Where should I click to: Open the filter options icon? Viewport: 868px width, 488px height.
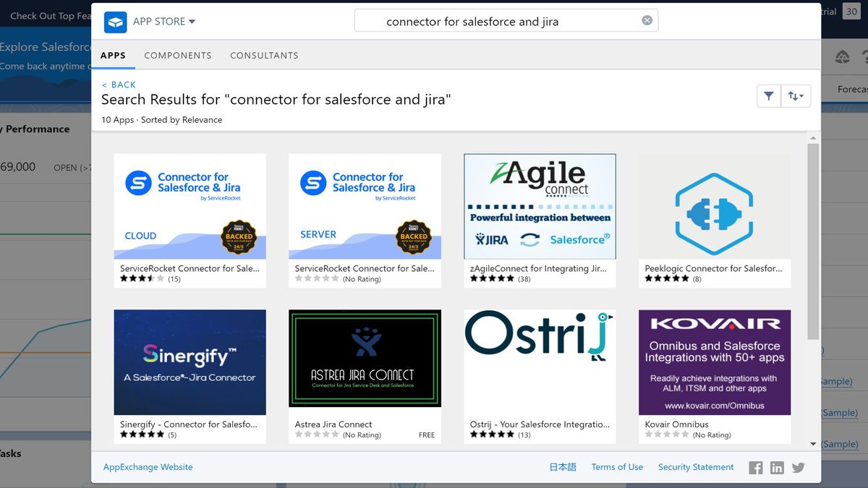click(768, 95)
